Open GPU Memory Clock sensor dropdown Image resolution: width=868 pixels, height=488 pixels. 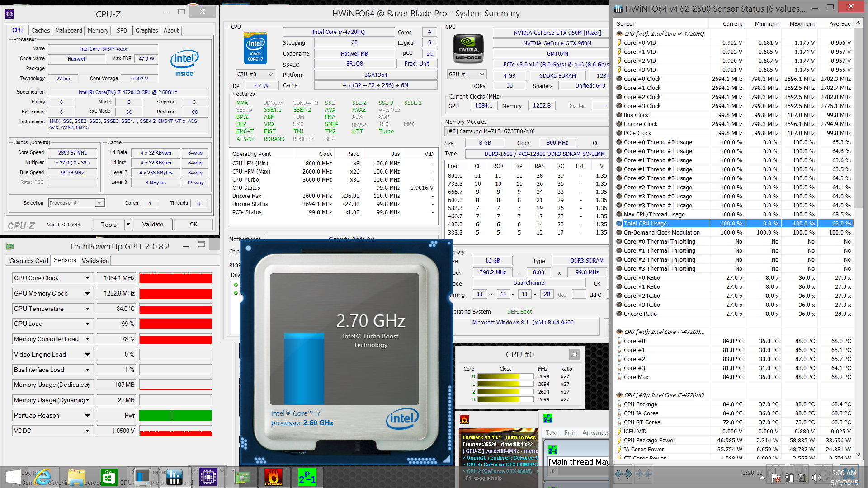click(87, 294)
